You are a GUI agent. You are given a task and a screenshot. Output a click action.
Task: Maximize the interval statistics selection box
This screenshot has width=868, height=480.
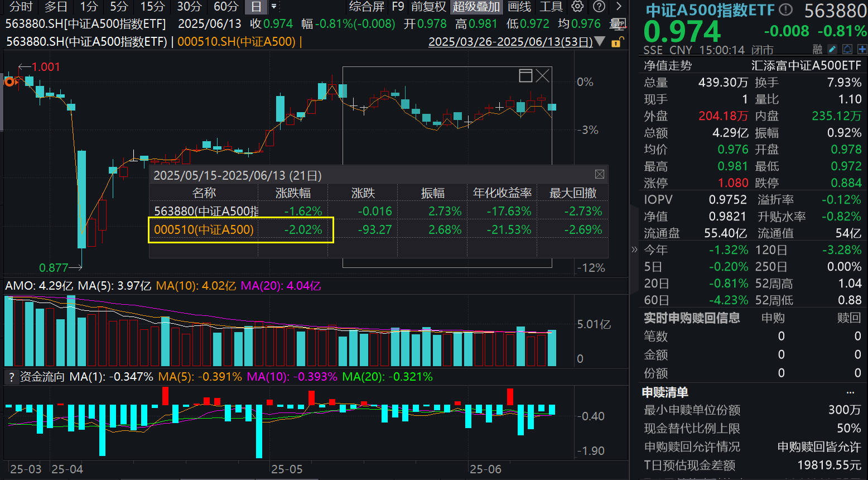point(525,76)
